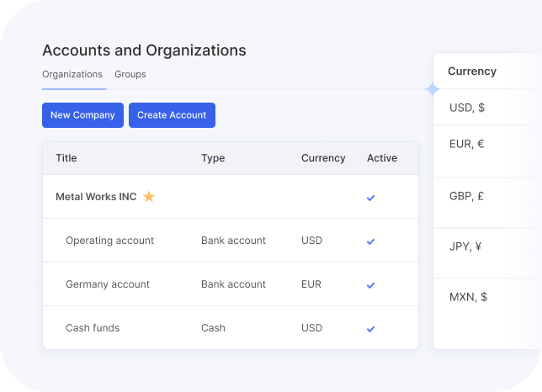Click the Title column header
This screenshot has width=542, height=392.
(x=66, y=158)
